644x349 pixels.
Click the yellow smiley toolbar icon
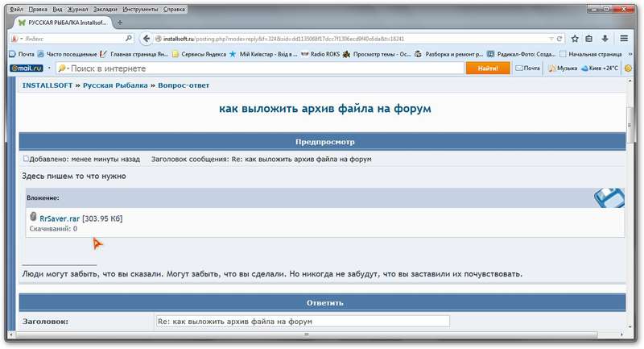tap(628, 69)
